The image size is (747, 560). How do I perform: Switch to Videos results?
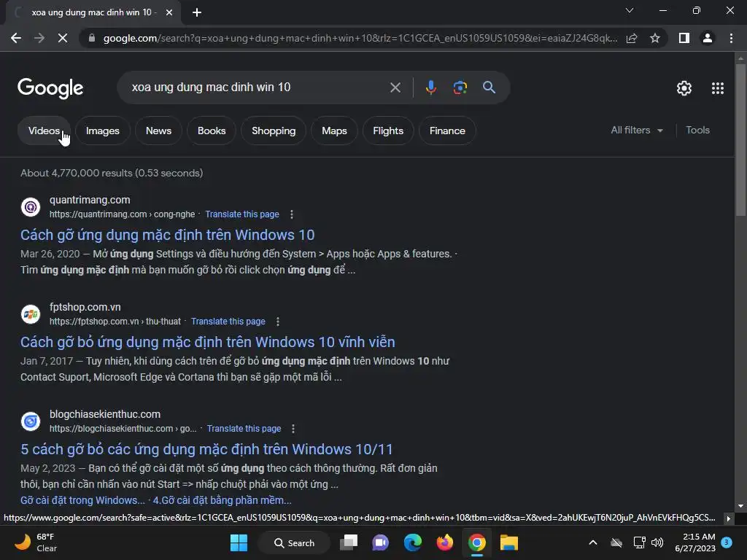(x=44, y=131)
